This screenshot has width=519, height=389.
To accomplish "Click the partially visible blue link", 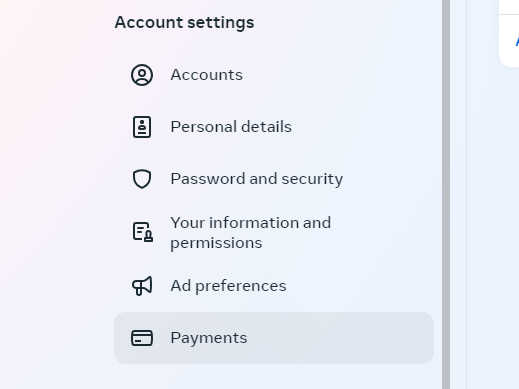I will click(517, 41).
